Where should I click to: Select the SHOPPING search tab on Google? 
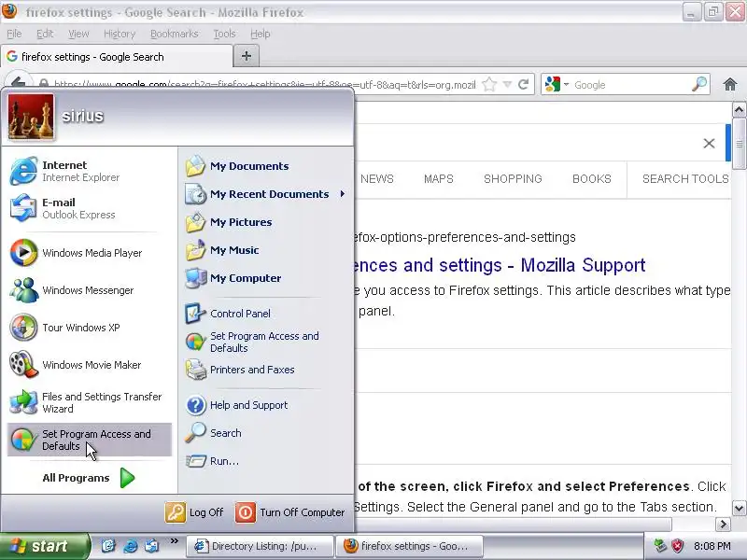513,179
